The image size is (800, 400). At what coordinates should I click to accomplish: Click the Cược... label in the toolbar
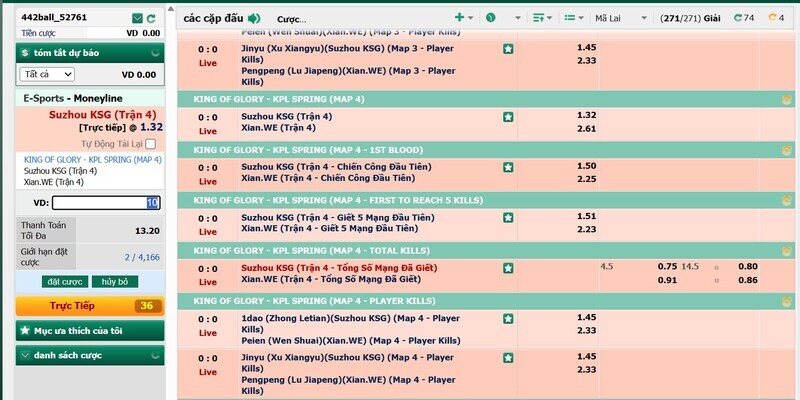point(291,19)
